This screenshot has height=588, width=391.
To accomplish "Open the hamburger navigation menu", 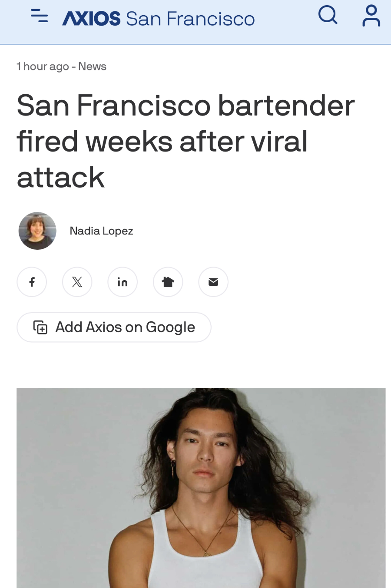I will [39, 16].
